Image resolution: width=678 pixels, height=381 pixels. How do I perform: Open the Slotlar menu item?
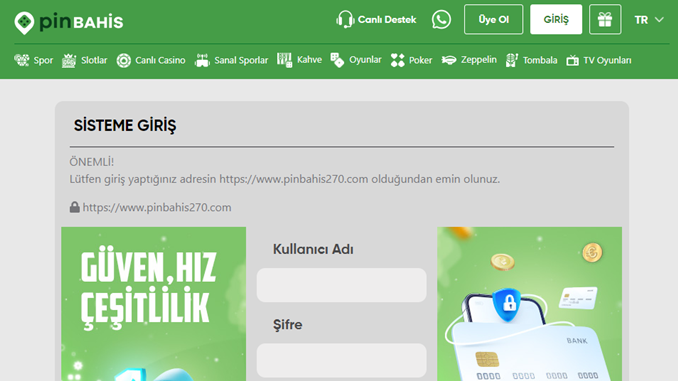click(x=84, y=60)
